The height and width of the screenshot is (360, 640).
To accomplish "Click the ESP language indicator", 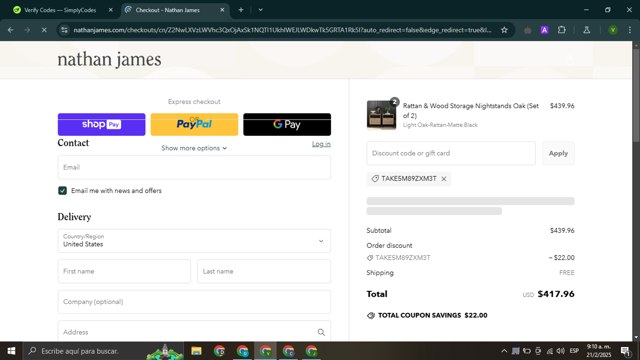I will (x=574, y=351).
